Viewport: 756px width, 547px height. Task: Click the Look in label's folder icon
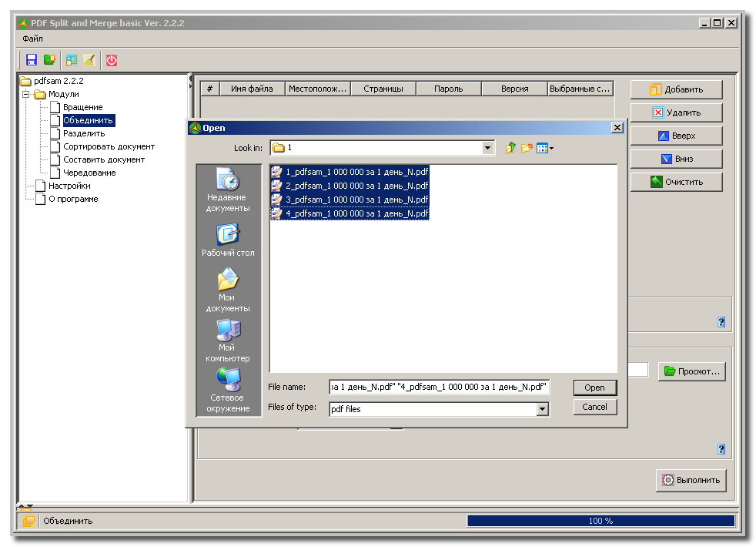[x=279, y=148]
